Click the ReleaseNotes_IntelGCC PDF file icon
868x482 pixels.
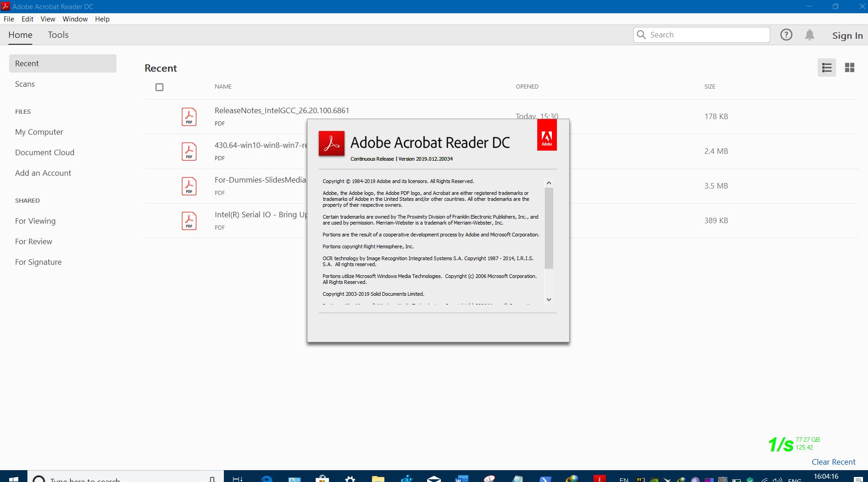[189, 116]
